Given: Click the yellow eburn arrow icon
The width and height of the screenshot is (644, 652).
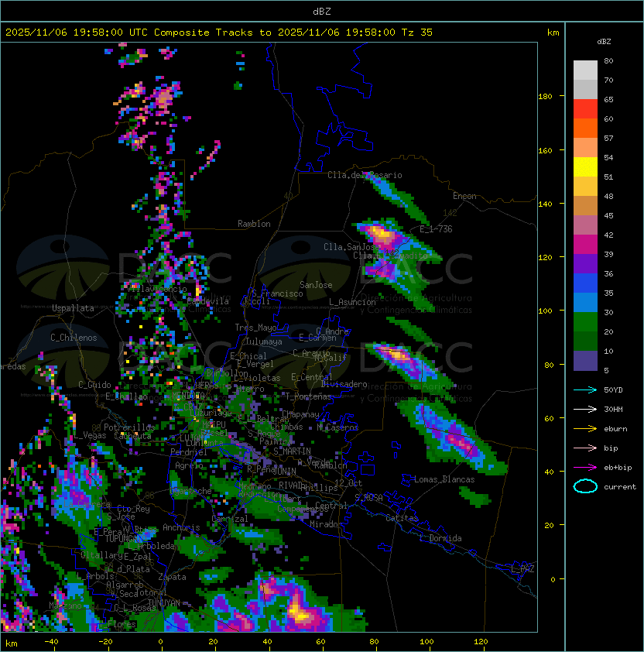Looking at the screenshot, I should point(585,429).
